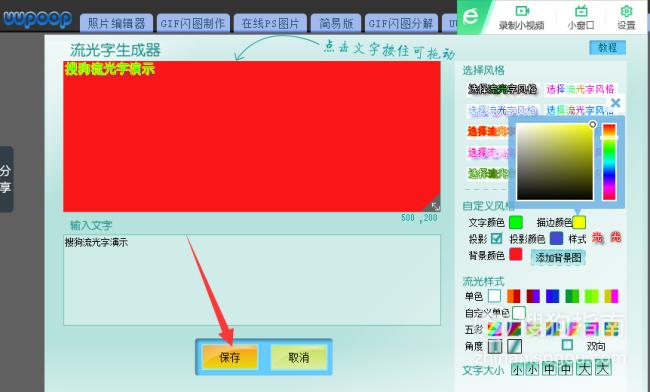Select the second 样式 shadow style icon

(x=616, y=237)
